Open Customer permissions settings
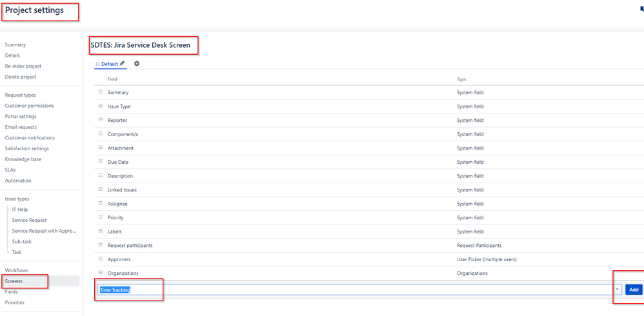The width and height of the screenshot is (644, 316). coord(29,106)
